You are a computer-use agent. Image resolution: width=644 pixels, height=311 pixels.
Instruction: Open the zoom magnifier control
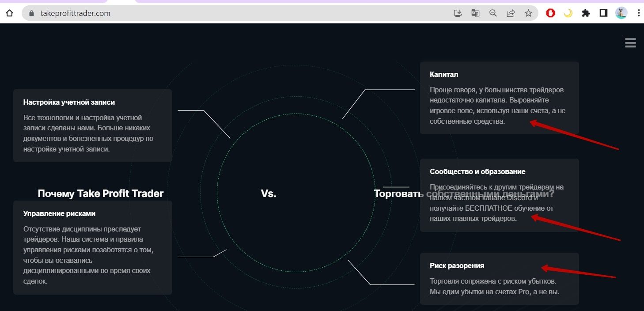493,13
